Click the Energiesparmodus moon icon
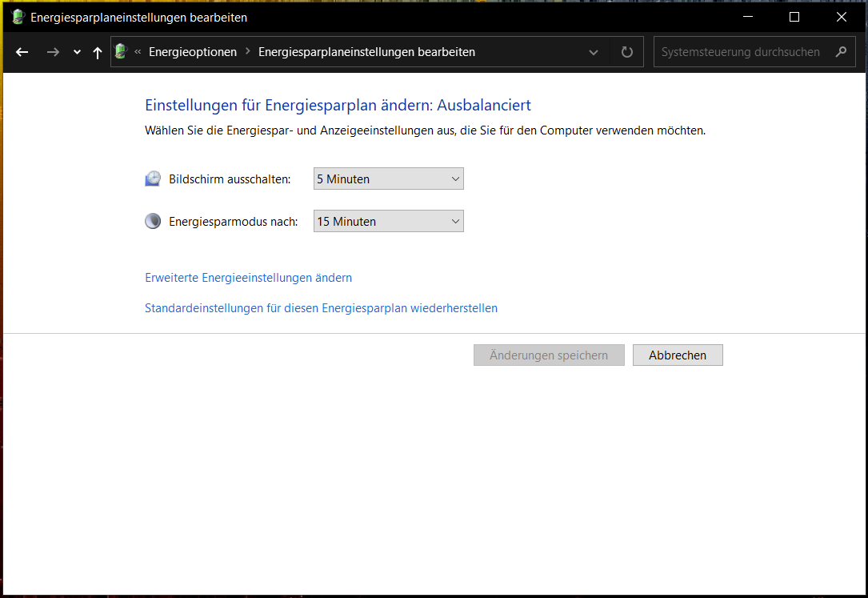 click(x=153, y=221)
